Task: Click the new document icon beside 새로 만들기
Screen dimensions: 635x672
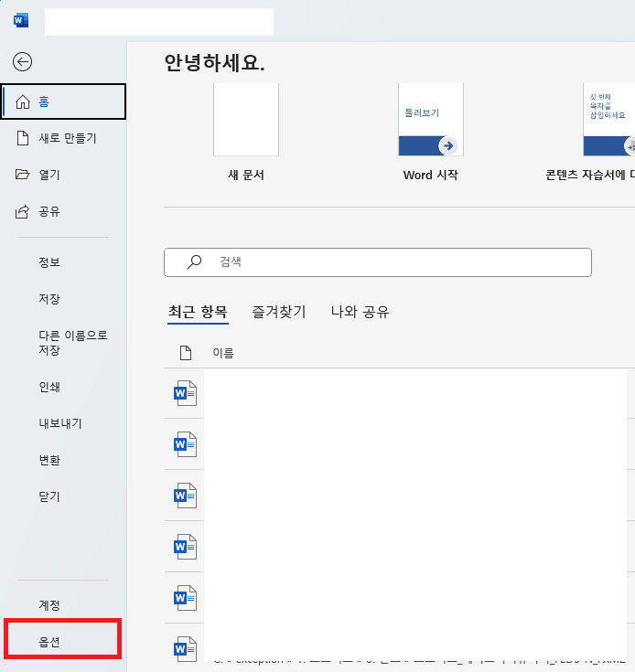Action: pyautogui.click(x=23, y=138)
